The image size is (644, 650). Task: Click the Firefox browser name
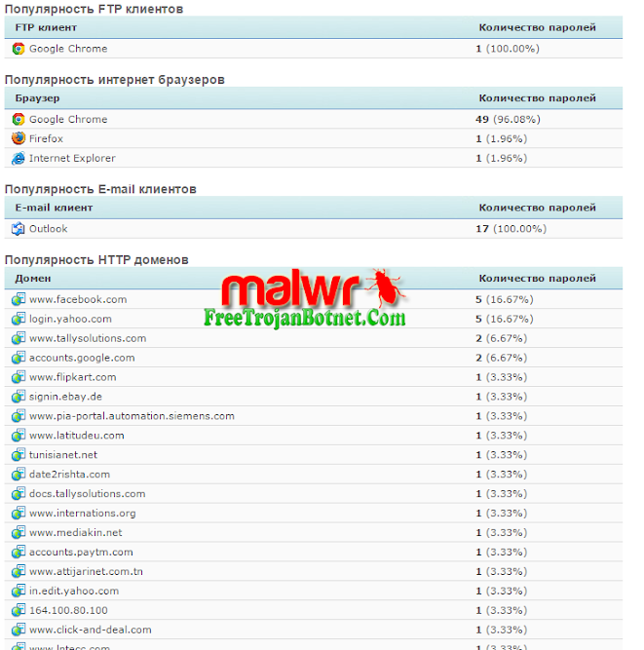46,139
